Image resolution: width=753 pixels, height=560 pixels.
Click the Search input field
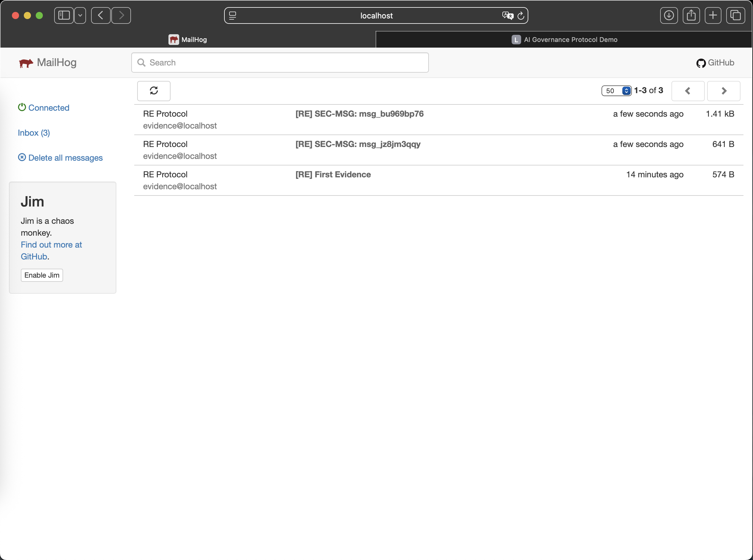280,62
